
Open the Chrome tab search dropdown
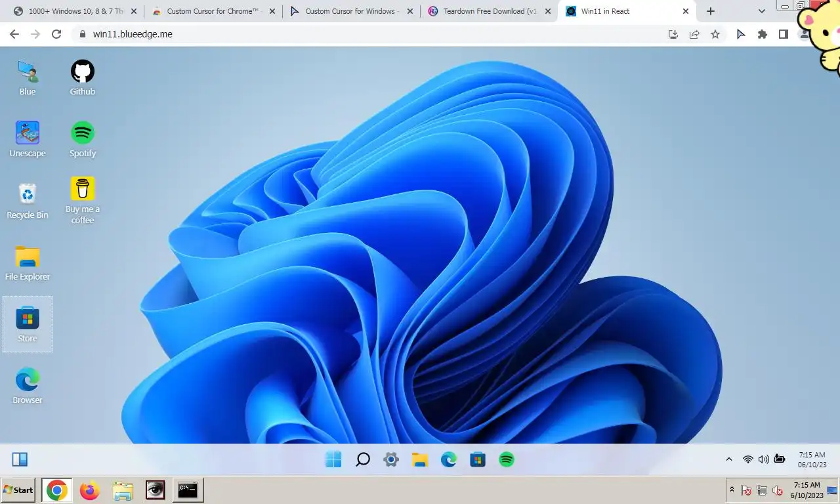point(762,11)
